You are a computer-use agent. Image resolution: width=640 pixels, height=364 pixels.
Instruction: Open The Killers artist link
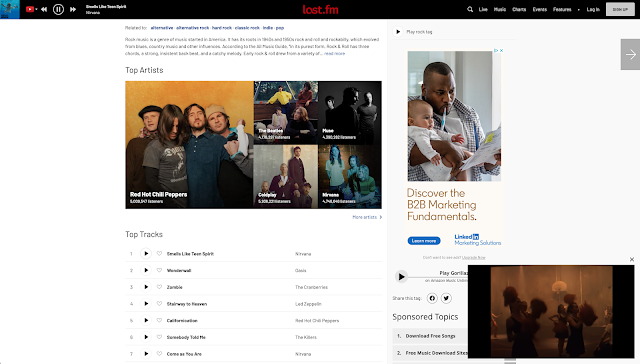(306, 337)
